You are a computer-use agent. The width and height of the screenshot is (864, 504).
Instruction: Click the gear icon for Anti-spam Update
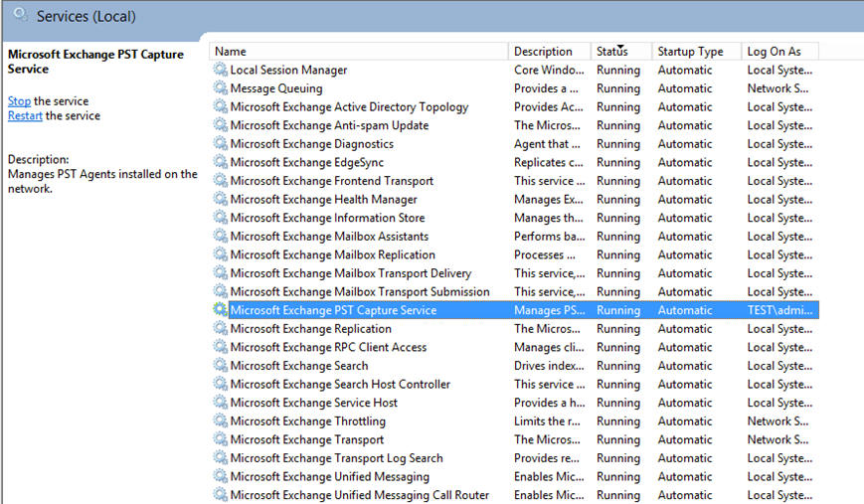(x=221, y=125)
